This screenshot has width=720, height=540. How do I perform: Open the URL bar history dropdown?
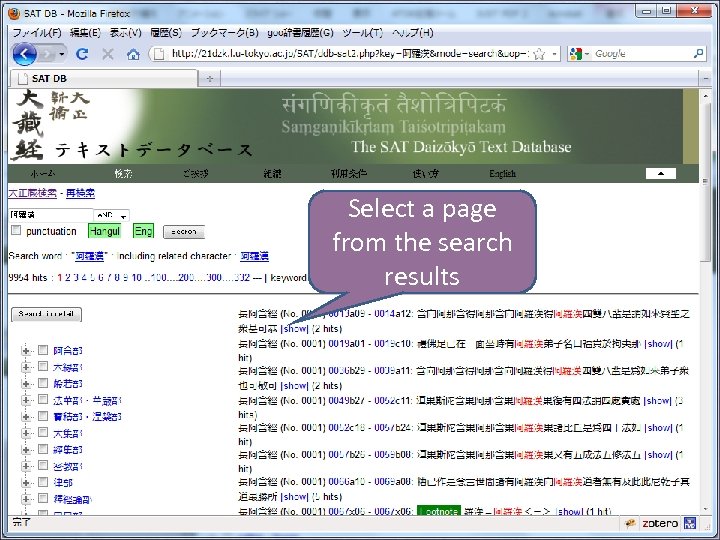click(554, 54)
